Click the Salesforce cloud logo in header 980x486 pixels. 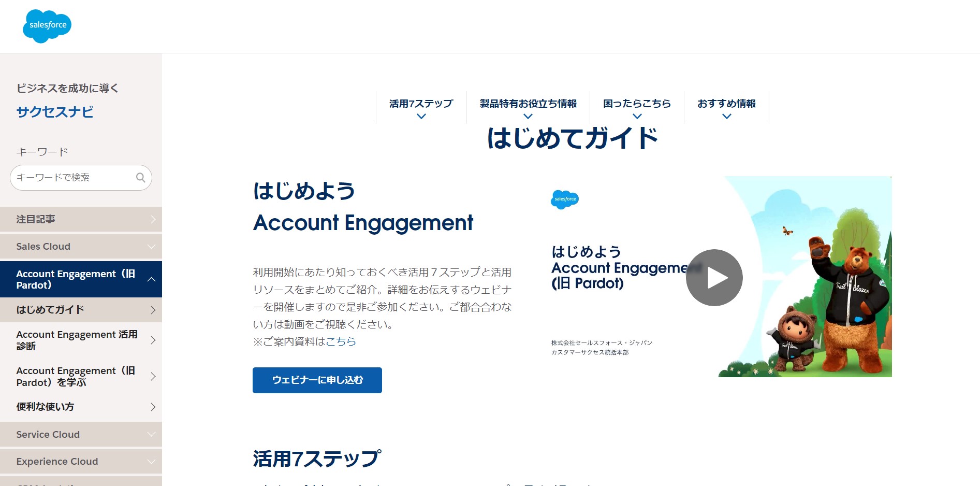coord(47,26)
